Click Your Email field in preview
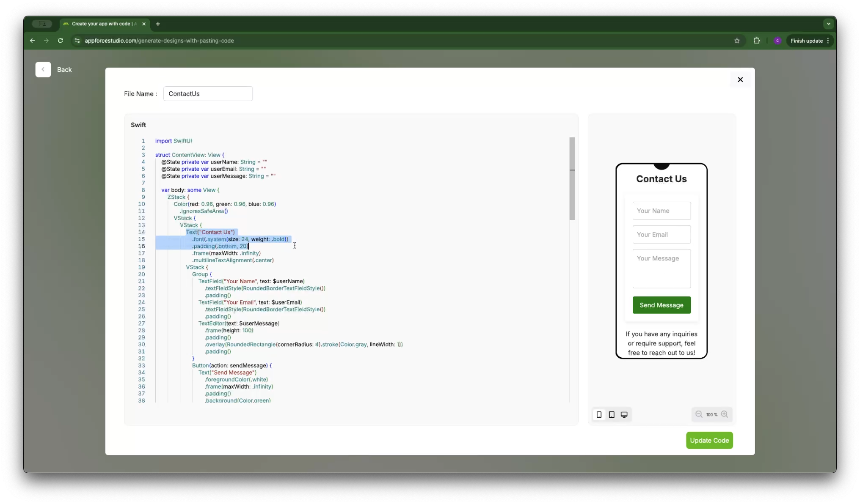Viewport: 860px width, 504px height. click(662, 234)
